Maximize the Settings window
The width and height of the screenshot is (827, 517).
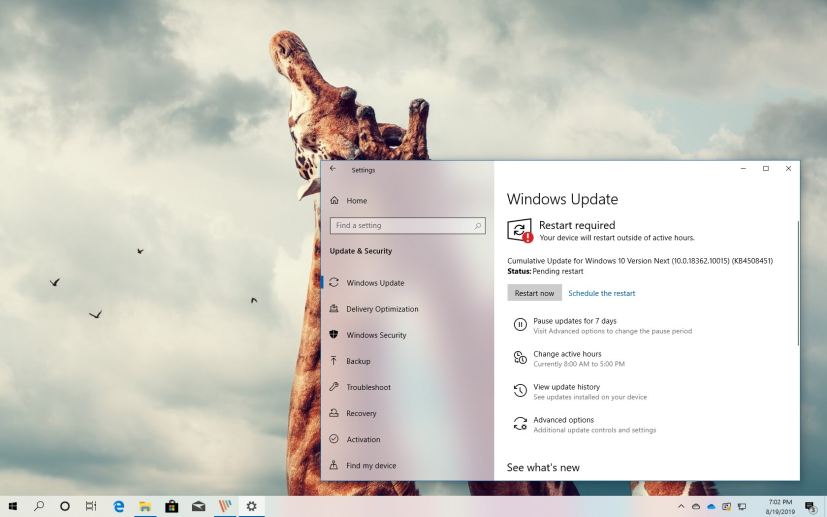[766, 169]
